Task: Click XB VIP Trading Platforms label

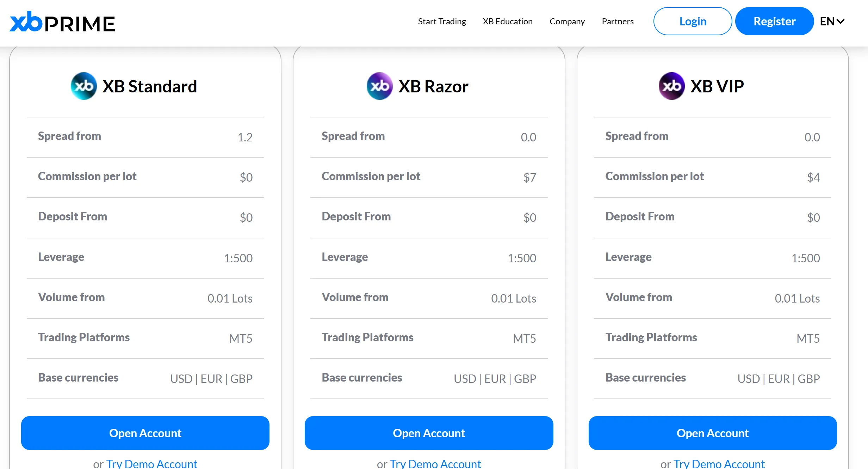Action: [651, 337]
